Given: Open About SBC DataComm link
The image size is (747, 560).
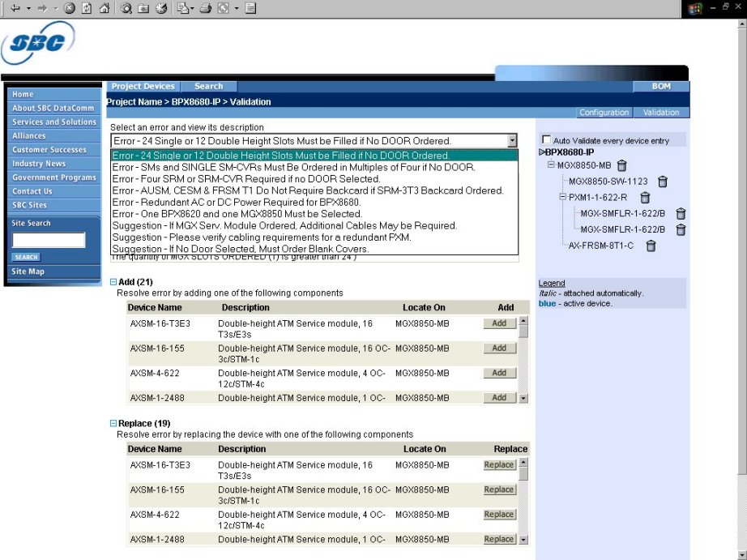Looking at the screenshot, I should (53, 108).
